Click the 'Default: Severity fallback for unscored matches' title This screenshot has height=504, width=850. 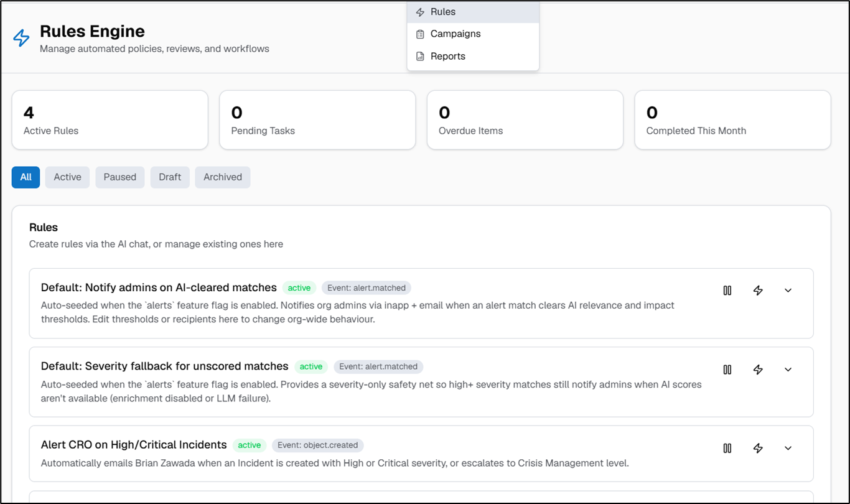tap(165, 366)
